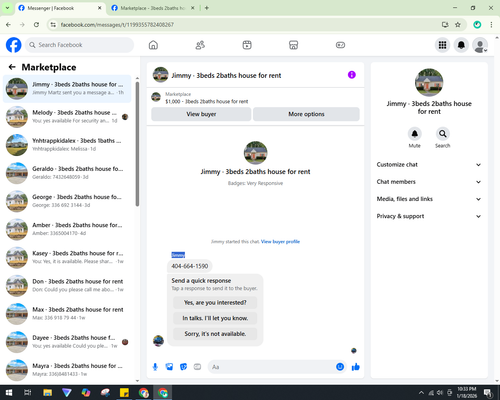
Task: Open Windows Start menu
Action: (x=9, y=393)
